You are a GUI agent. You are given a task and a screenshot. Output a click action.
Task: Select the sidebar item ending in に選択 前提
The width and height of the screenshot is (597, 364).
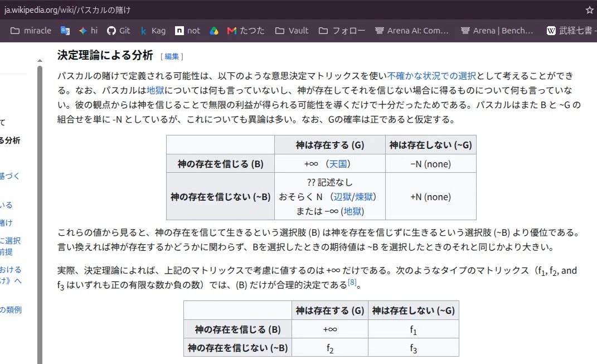coord(10,246)
